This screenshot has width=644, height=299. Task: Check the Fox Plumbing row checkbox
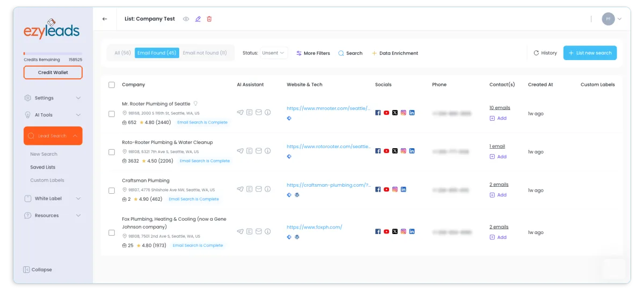[112, 233]
